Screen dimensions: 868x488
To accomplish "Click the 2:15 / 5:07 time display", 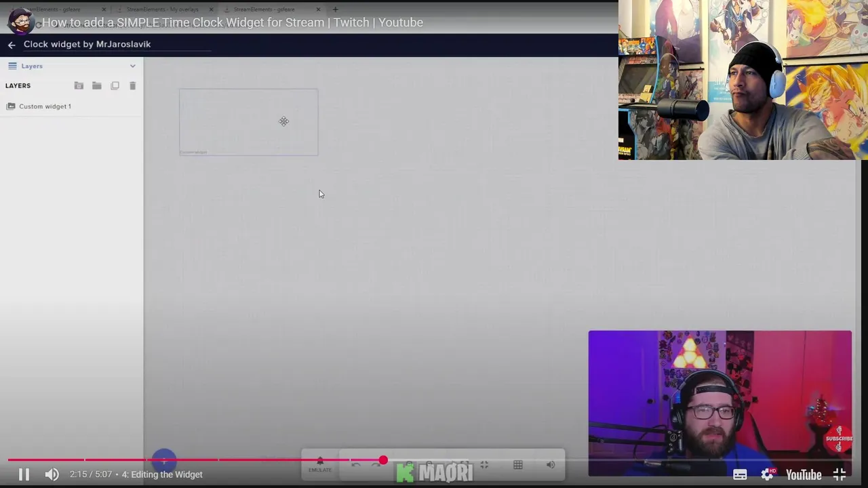I will (90, 474).
